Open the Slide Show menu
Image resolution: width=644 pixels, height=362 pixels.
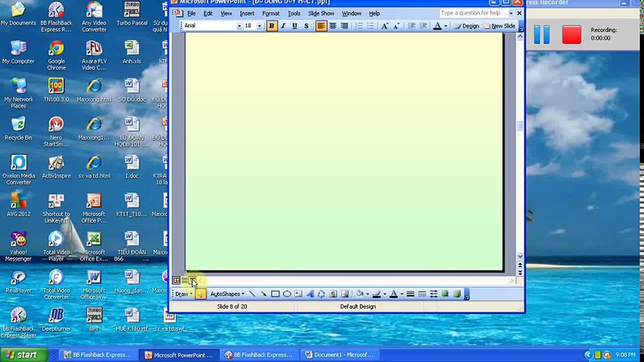(x=321, y=14)
